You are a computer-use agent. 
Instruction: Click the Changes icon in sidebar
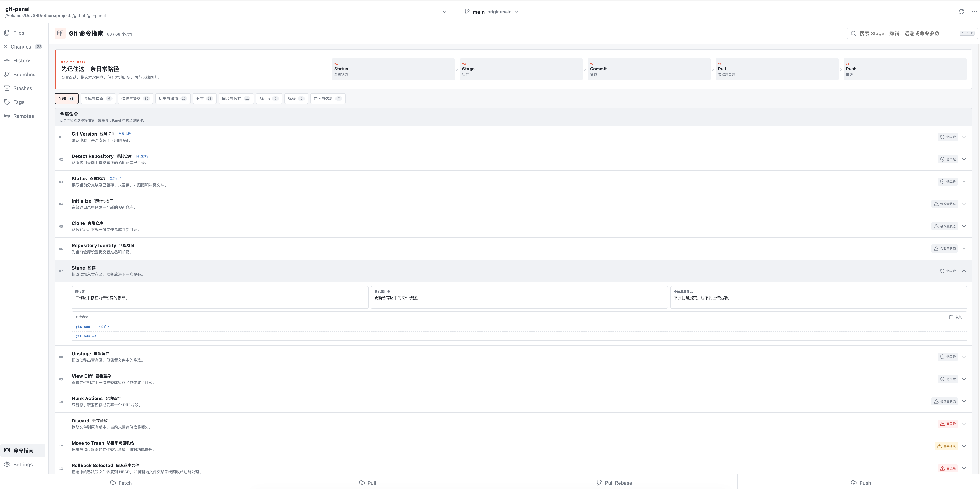pos(5,47)
